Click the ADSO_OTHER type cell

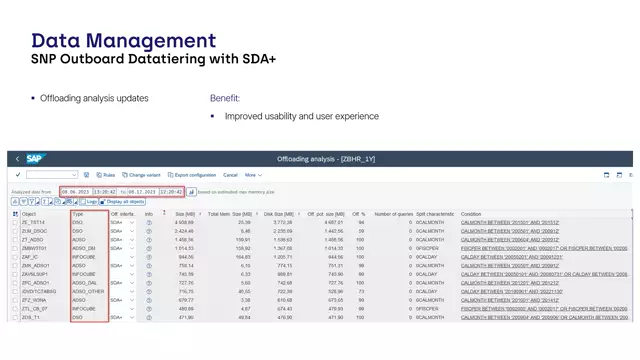pos(88,291)
